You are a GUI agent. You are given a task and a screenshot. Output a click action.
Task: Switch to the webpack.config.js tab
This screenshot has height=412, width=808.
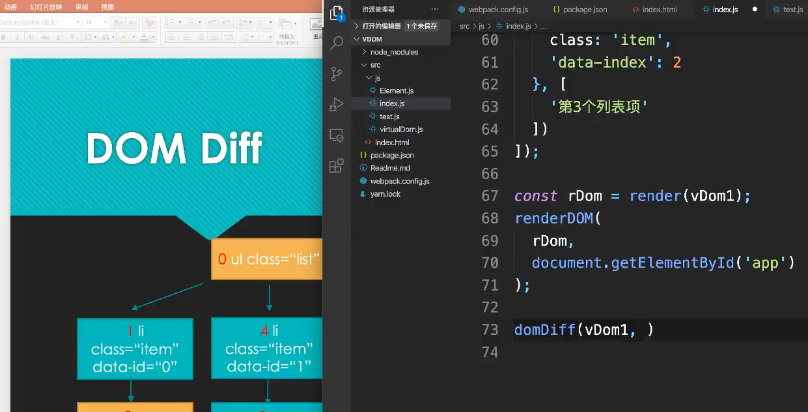click(x=493, y=9)
